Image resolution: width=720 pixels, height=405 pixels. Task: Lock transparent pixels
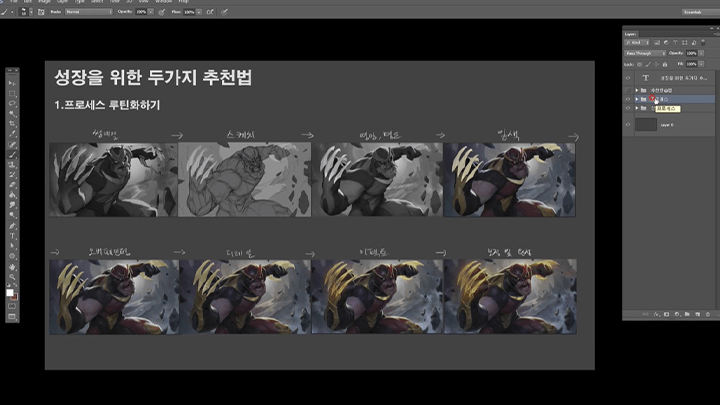tap(639, 64)
